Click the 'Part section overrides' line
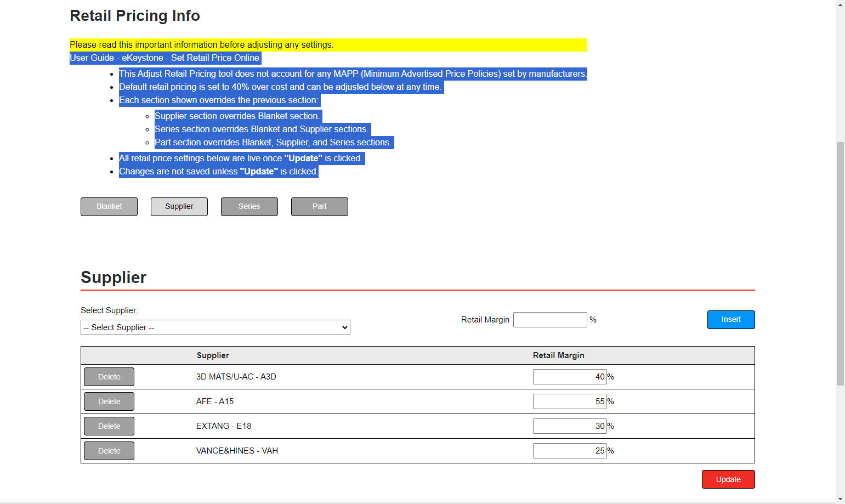845x504 pixels. [273, 143]
